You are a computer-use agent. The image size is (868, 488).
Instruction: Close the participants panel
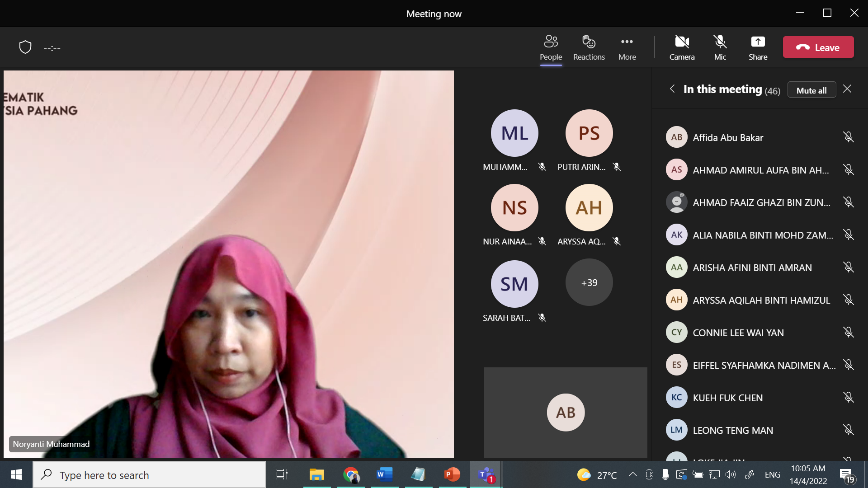[x=847, y=89]
